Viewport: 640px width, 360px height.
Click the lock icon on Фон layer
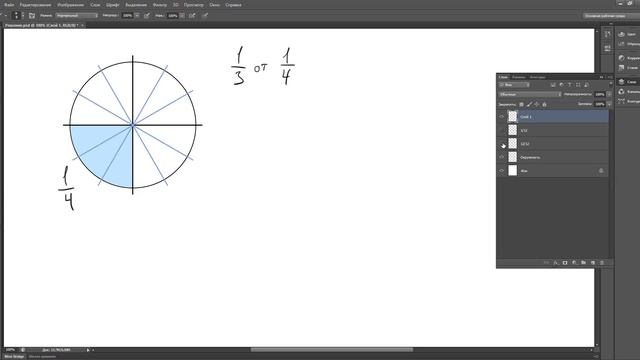(x=601, y=171)
